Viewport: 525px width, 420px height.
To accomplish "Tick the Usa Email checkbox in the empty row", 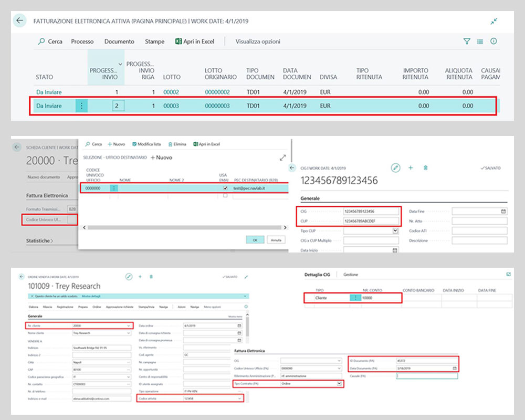I will pyautogui.click(x=225, y=195).
